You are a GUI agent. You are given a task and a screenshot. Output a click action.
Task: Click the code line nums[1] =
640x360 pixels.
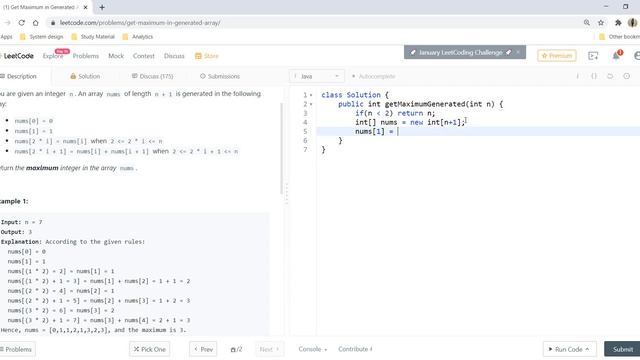point(478,131)
